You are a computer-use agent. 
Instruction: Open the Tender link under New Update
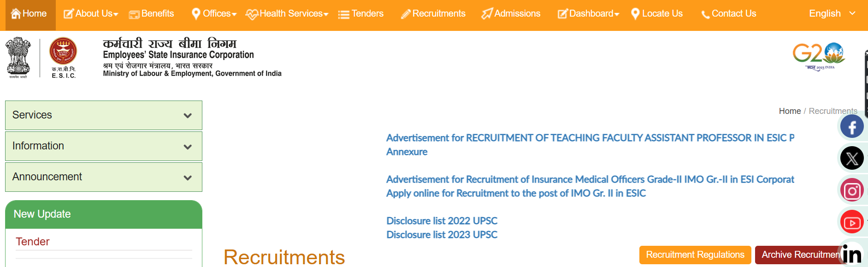[x=32, y=242]
